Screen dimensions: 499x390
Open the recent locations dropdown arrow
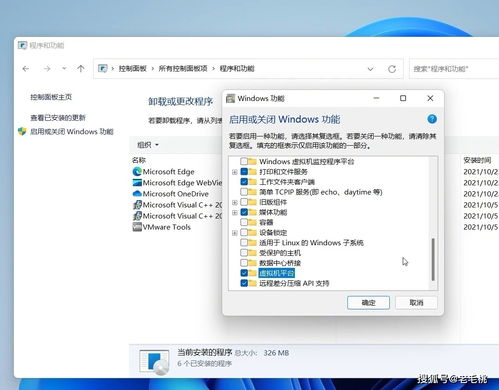pyautogui.click(x=64, y=69)
